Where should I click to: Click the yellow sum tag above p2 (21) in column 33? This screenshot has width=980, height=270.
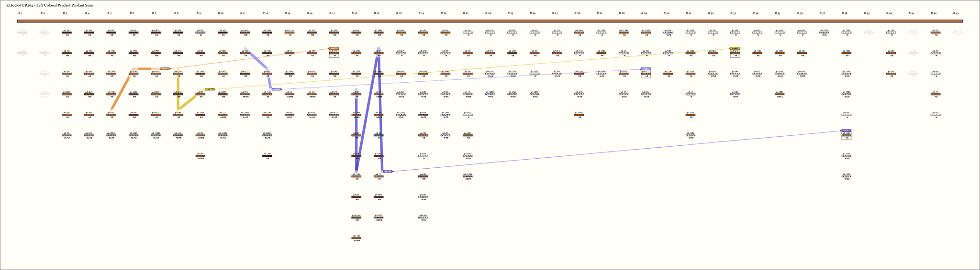click(735, 48)
